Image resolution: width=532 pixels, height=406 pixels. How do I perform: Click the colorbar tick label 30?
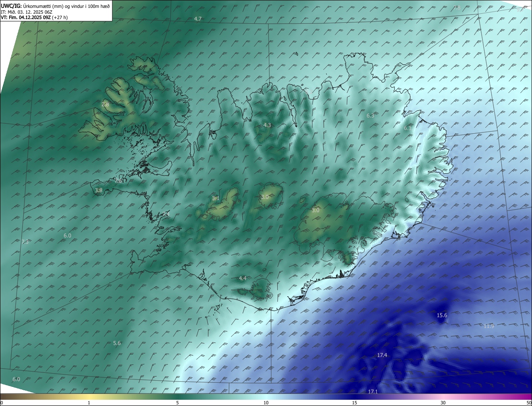coord(443,403)
